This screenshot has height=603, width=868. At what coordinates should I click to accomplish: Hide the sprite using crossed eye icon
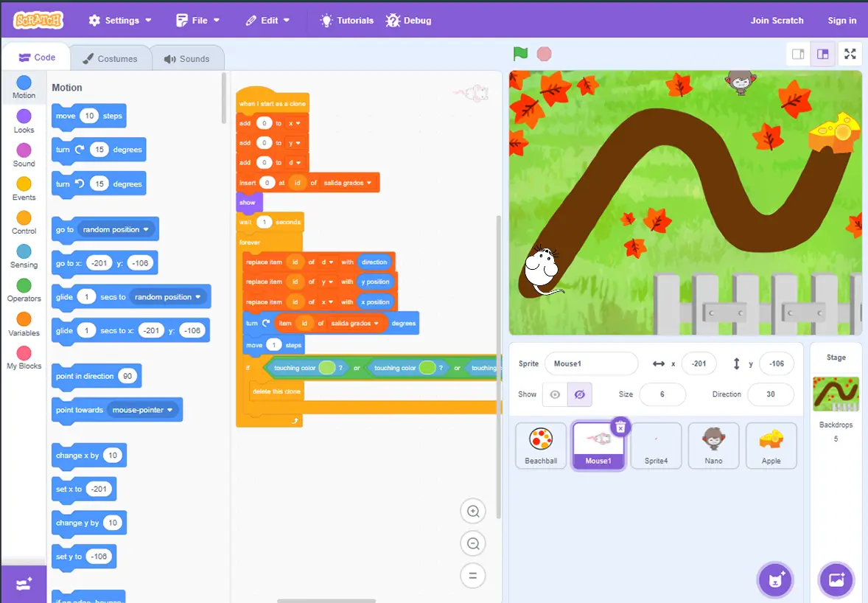(580, 394)
